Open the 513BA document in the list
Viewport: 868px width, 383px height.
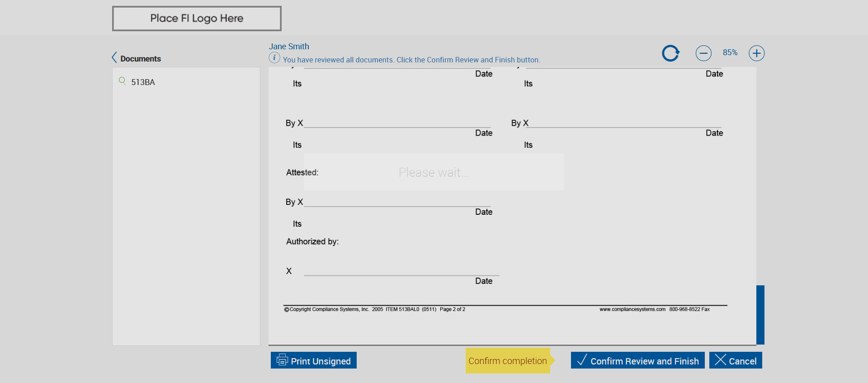[143, 82]
